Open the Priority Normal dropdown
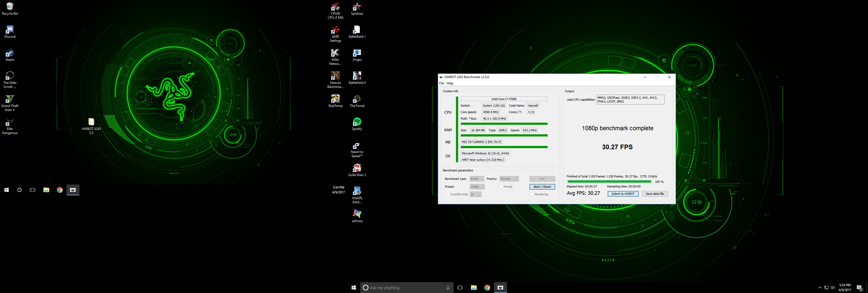868x293 pixels. (509, 179)
